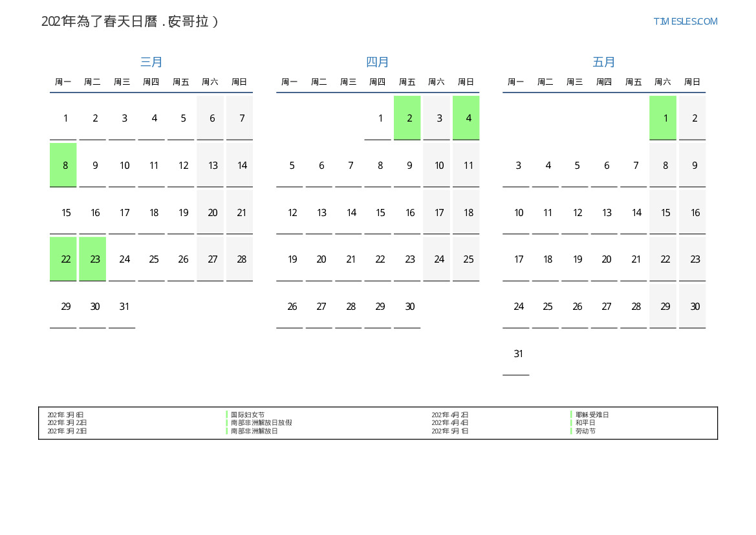Select the 四月 month heading

(x=378, y=62)
